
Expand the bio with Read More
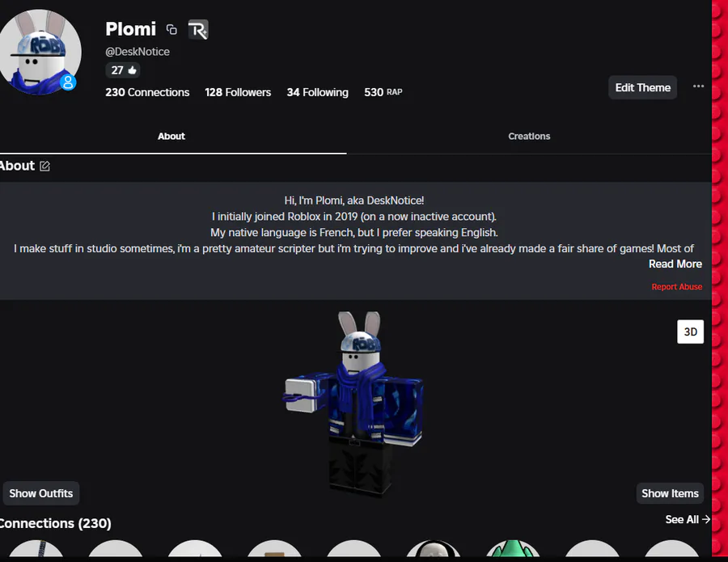tap(675, 264)
